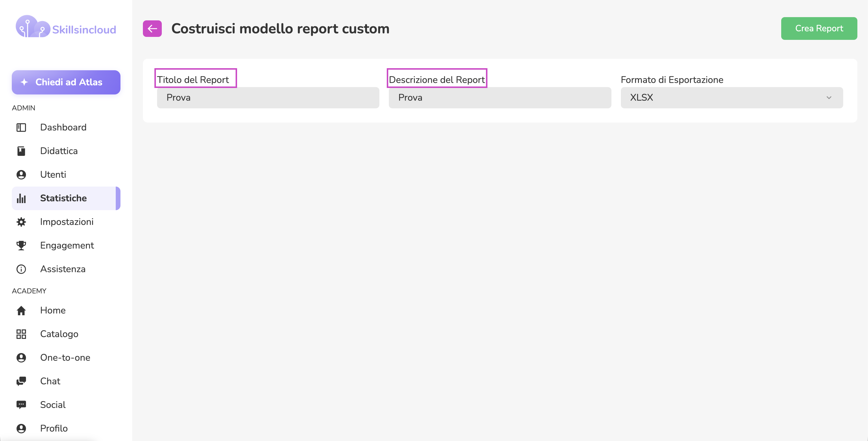Click the Costruisci modello report custom heading
This screenshot has width=868, height=441.
[280, 29]
